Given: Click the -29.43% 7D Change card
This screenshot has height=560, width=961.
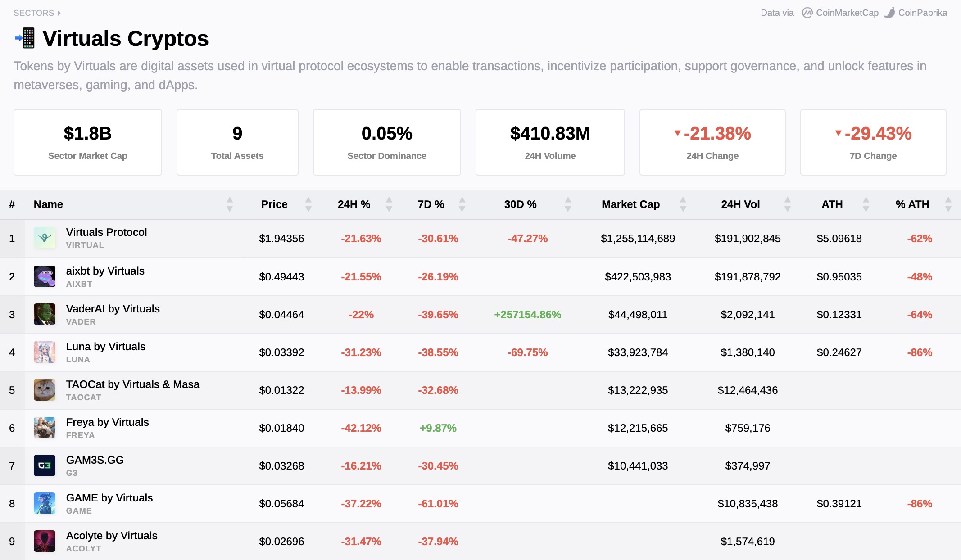Looking at the screenshot, I should pos(873,142).
